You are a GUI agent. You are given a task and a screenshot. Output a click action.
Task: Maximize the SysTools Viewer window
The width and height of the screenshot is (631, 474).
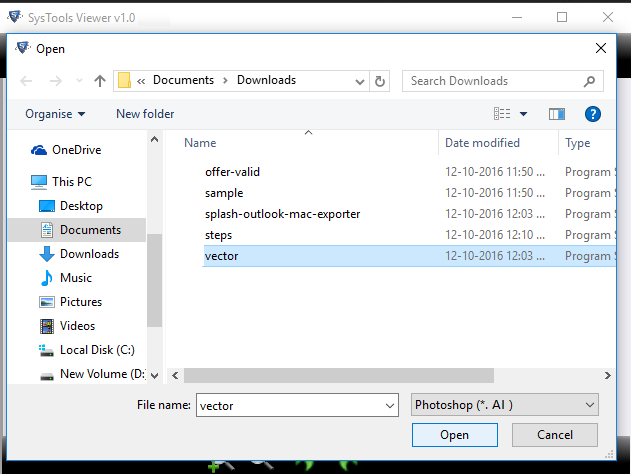coord(562,17)
